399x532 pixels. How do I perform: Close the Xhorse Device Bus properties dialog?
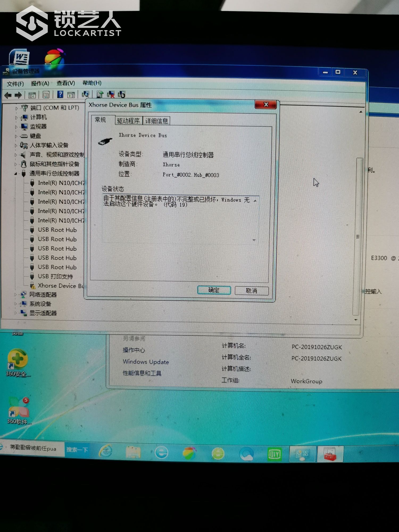click(265, 105)
